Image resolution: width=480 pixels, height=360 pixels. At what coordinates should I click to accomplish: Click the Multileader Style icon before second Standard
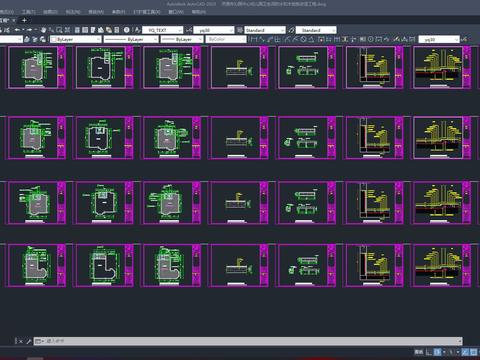click(291, 30)
